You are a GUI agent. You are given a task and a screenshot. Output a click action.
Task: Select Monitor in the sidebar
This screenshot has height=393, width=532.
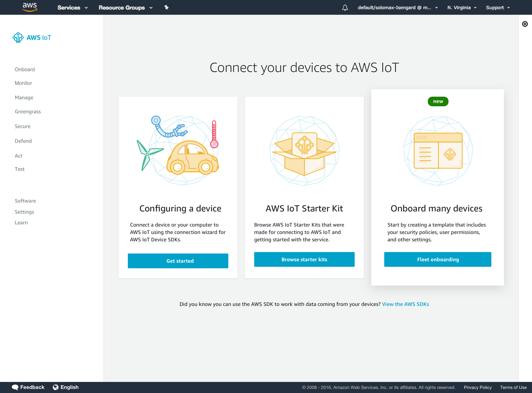[23, 83]
